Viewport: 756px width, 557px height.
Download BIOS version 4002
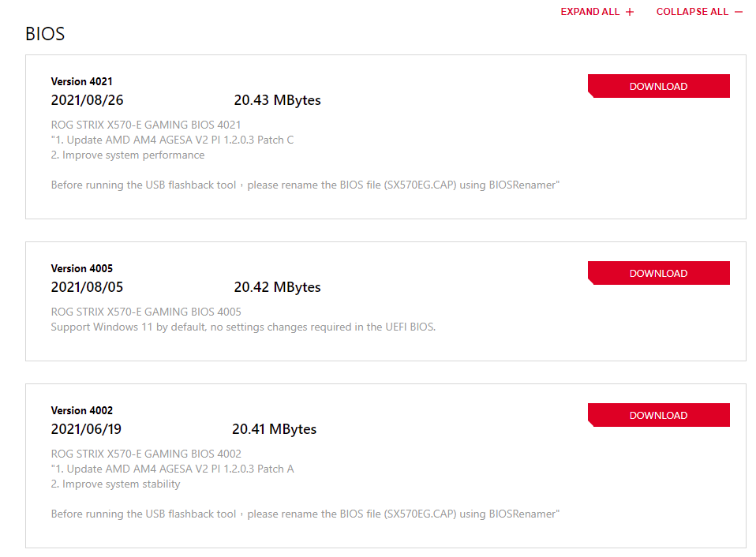[x=659, y=415]
